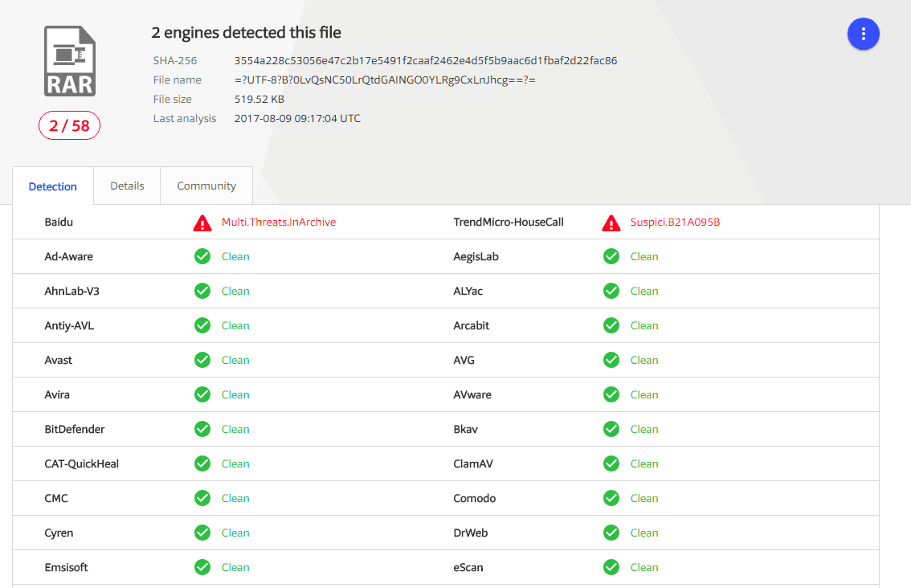The height and width of the screenshot is (588, 911).
Task: Click TrendMicro-HouseCall's red alert icon
Action: coord(611,223)
